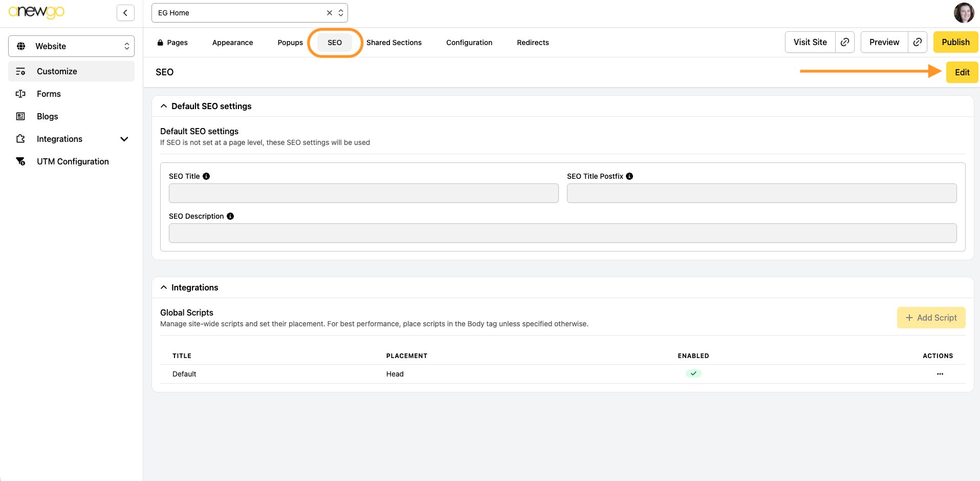Image resolution: width=980 pixels, height=481 pixels.
Task: Collapse the sidebar with the back arrow
Action: tap(125, 13)
